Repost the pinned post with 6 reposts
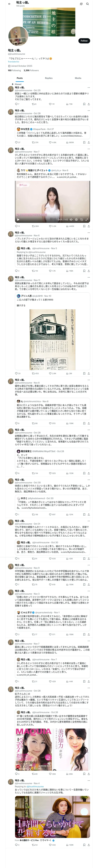Viewport: 98px width, 868px height. [33, 104]
